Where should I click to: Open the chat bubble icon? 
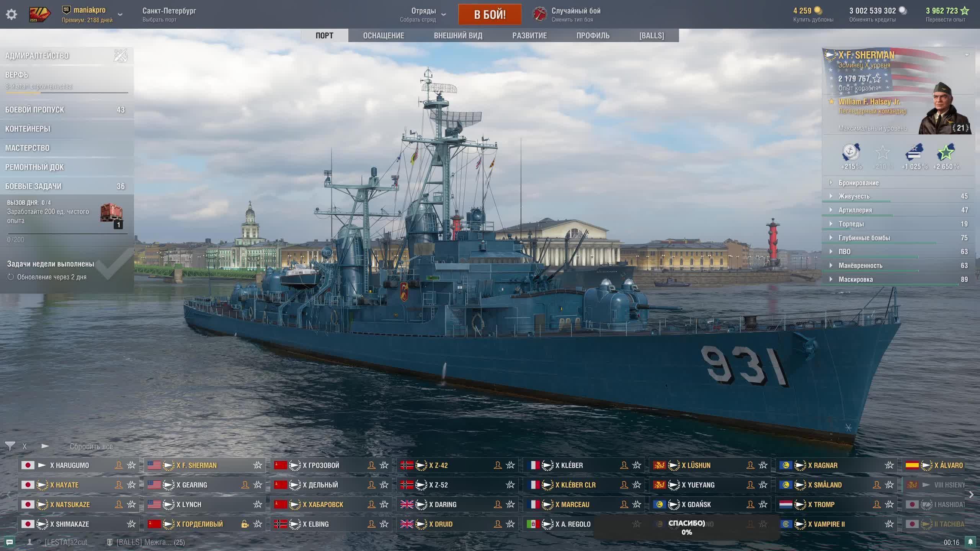10,542
